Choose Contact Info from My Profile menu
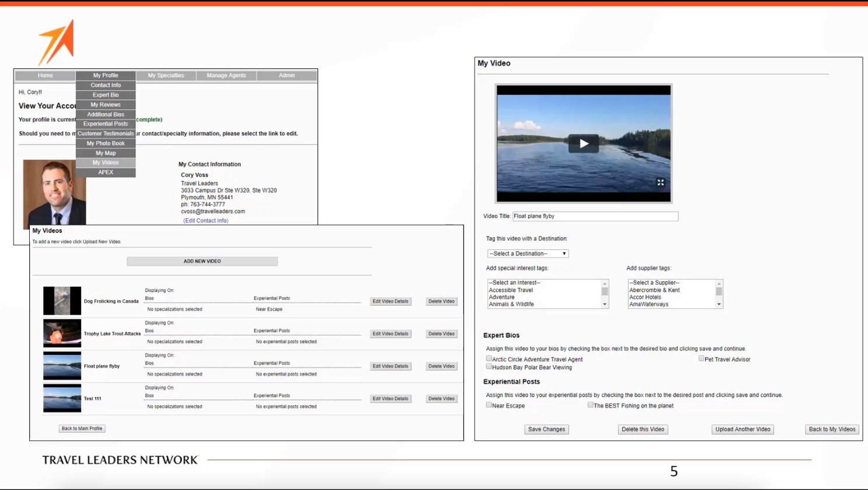The height and width of the screenshot is (490, 868). coord(106,85)
